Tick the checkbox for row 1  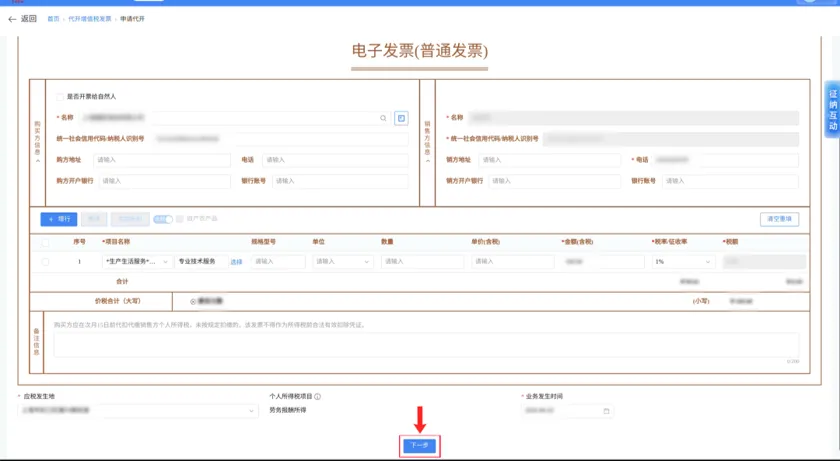pos(45,262)
